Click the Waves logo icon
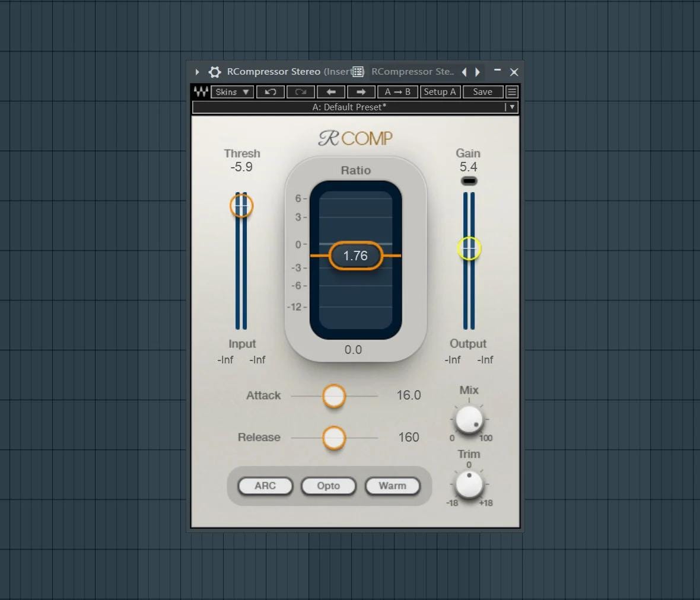This screenshot has width=700, height=600. [x=201, y=92]
